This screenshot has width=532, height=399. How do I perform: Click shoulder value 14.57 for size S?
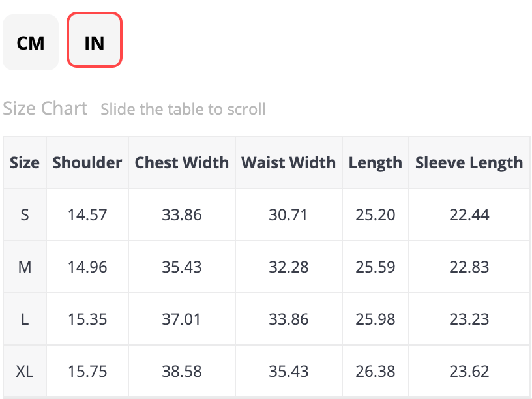click(x=87, y=214)
